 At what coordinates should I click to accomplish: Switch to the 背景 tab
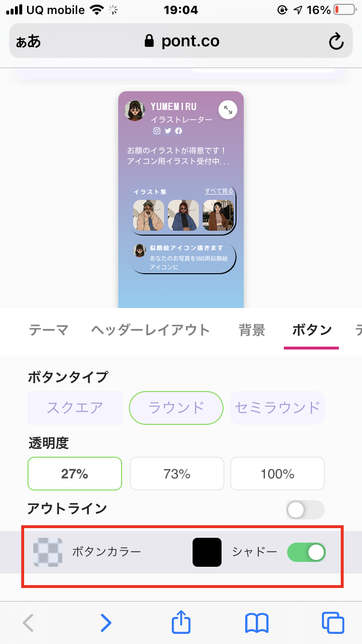[252, 330]
